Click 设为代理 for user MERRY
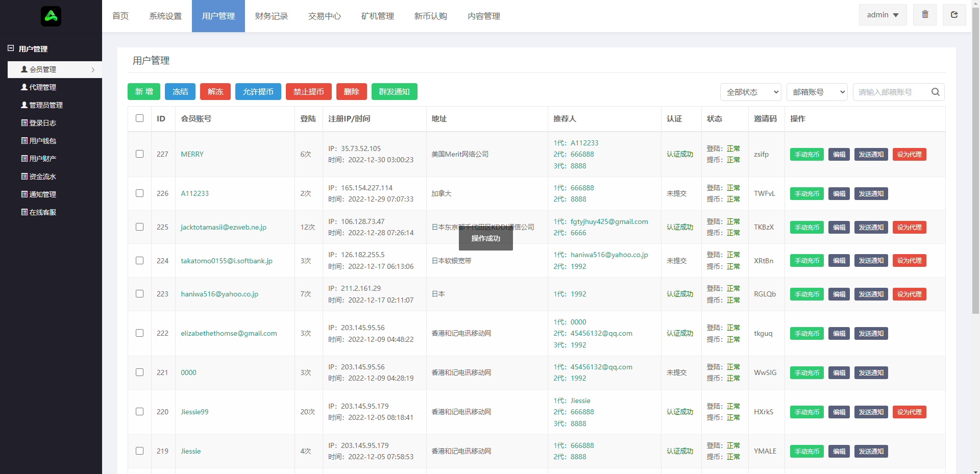 coord(909,155)
